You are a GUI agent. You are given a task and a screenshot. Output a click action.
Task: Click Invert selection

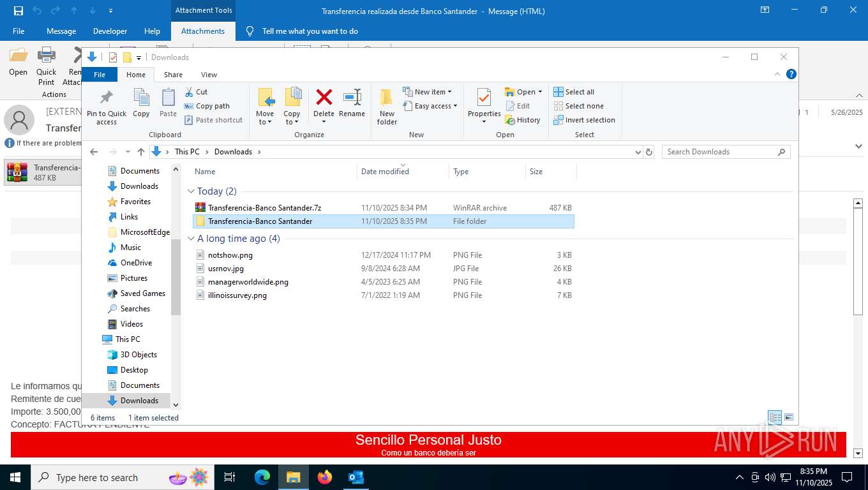pyautogui.click(x=584, y=120)
